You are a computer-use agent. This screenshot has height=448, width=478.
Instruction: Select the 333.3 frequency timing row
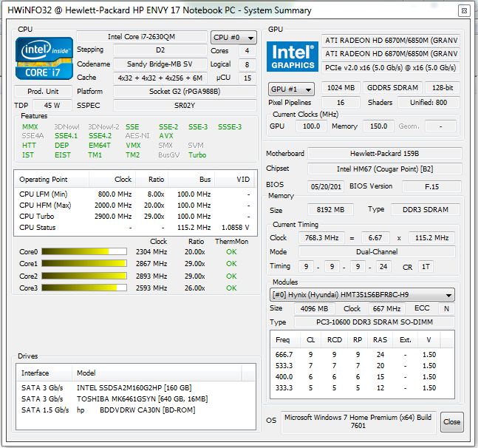tap(362, 387)
